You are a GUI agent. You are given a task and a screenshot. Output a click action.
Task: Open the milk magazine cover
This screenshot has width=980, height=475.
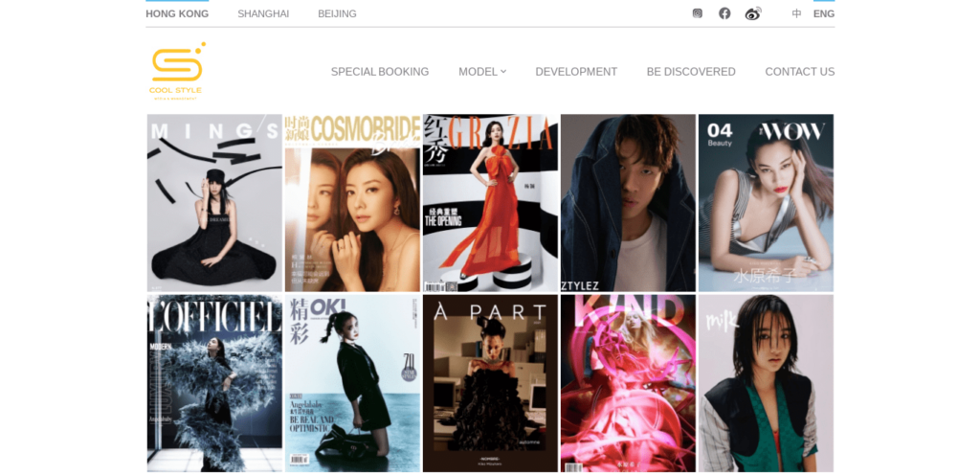click(x=766, y=383)
